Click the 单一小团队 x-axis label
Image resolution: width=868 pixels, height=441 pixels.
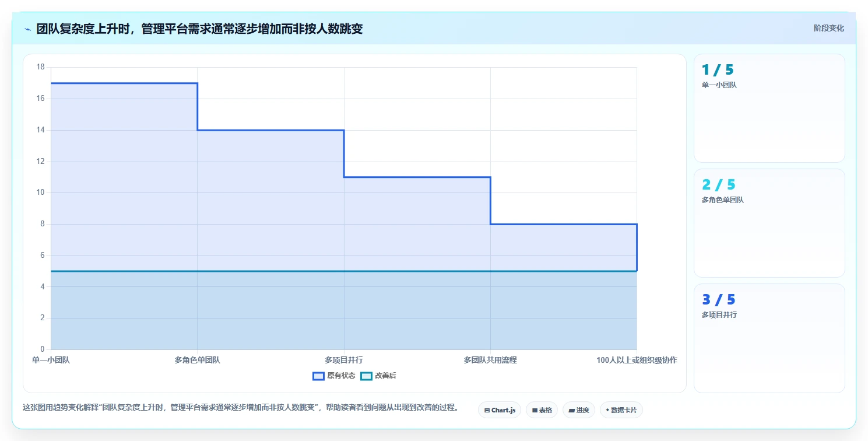51,360
